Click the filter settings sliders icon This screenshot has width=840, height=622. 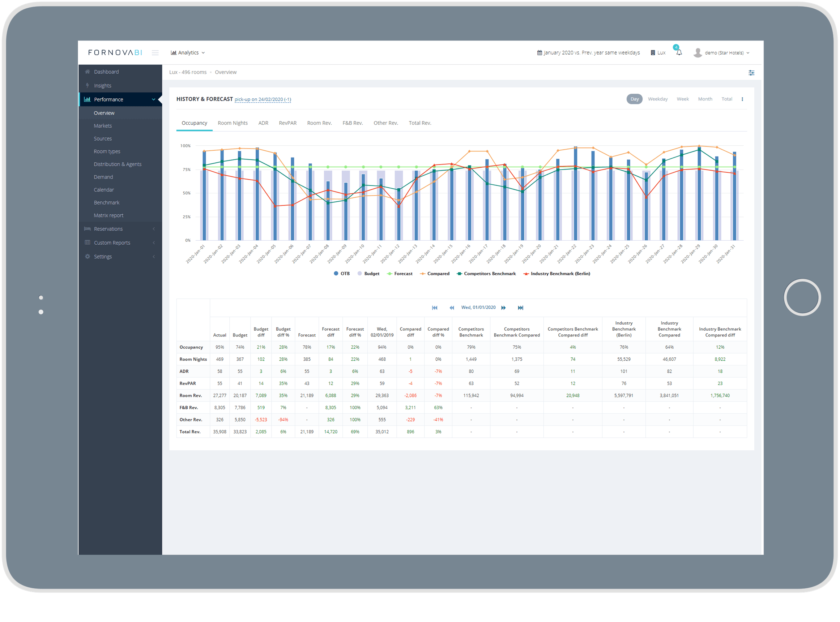click(751, 73)
